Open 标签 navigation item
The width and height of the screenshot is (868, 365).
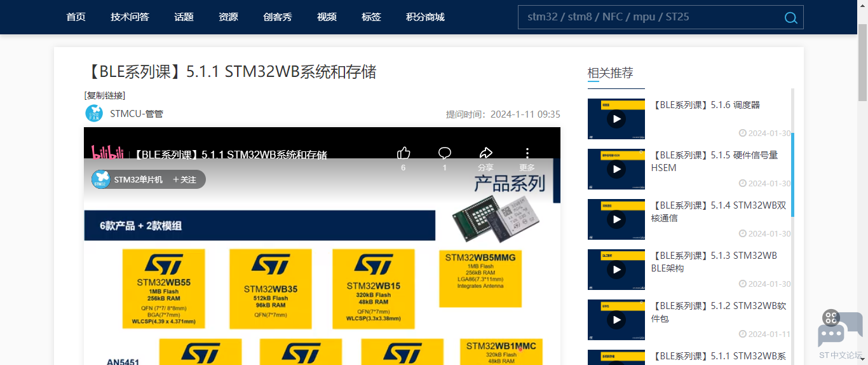(x=371, y=17)
